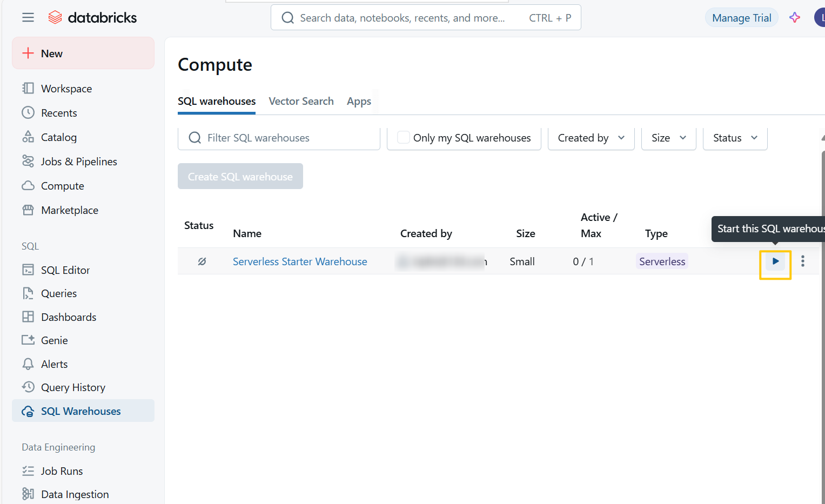Go to Queries in the sidebar
825x504 pixels.
pyautogui.click(x=83, y=293)
